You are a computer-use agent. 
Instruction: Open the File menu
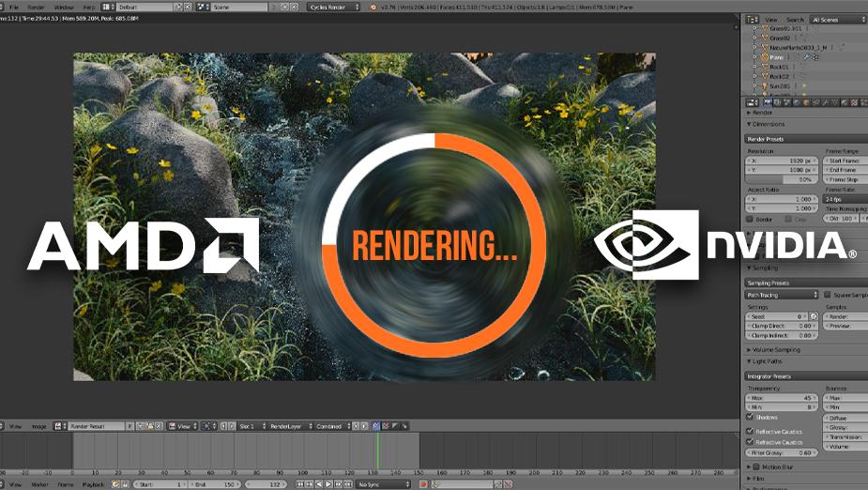click(14, 8)
